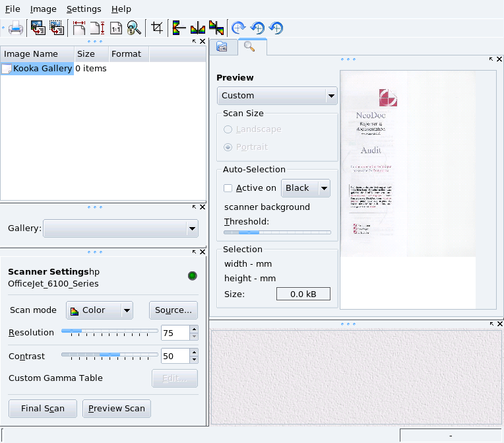
Task: Select the Landscape radio button
Action: click(x=228, y=130)
